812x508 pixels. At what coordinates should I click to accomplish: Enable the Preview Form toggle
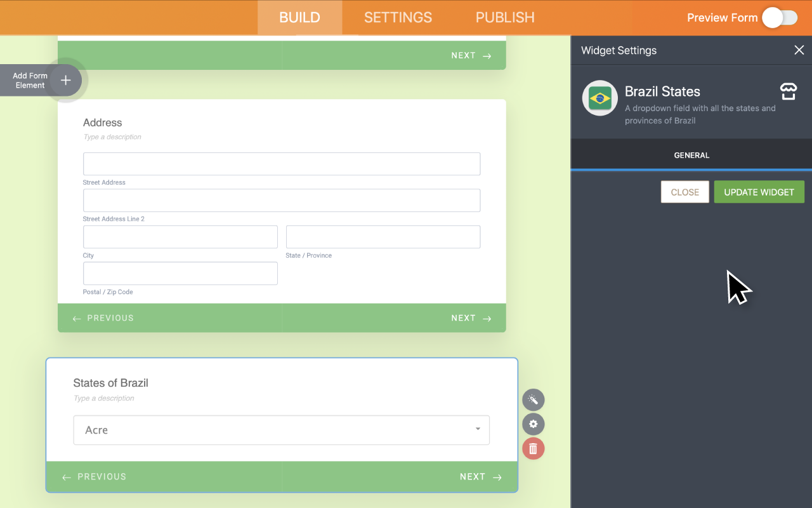pos(780,18)
